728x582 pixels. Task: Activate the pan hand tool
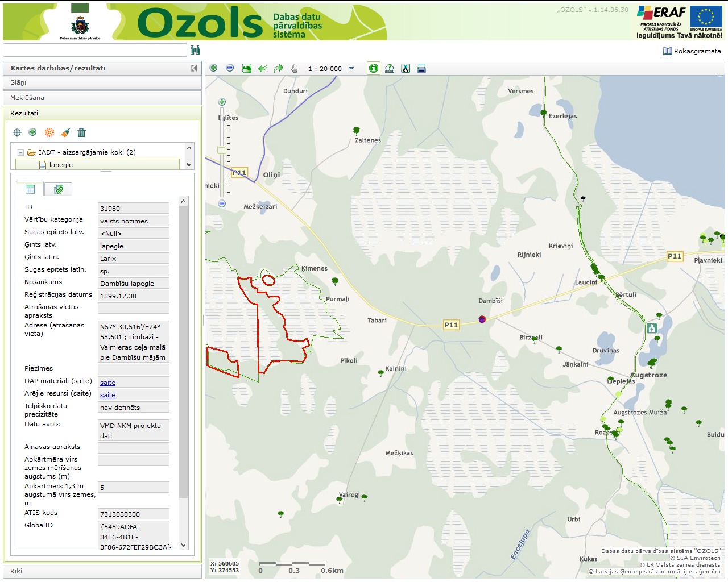pos(295,68)
